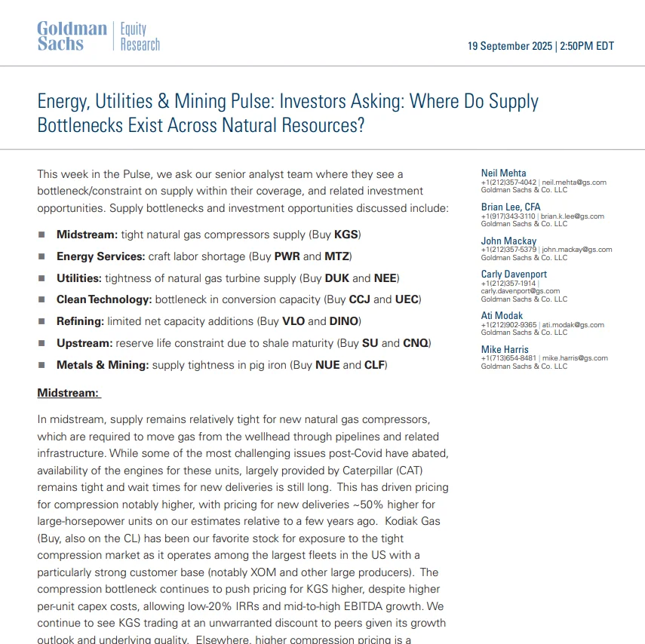The image size is (645, 644).
Task: Click ticker UEC
Action: (407, 299)
